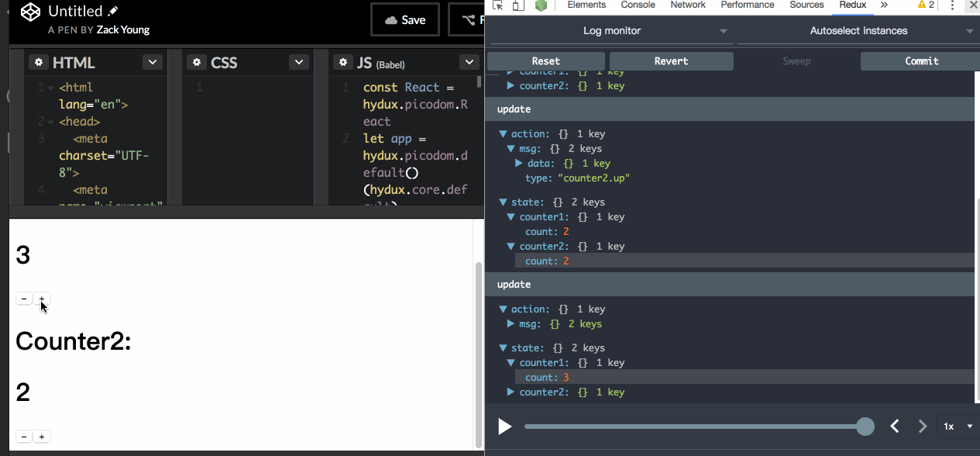Open the Autoselect instances dropdown
The width and height of the screenshot is (980, 456).
(x=858, y=31)
